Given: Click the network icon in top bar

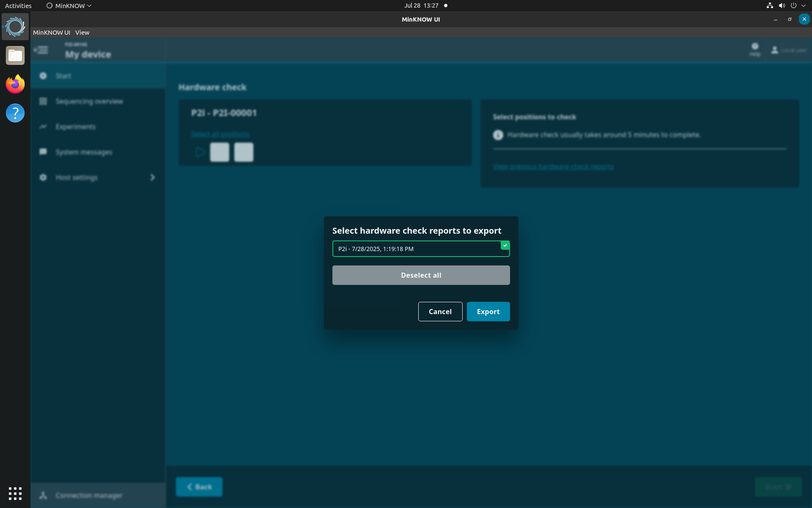Looking at the screenshot, I should pyautogui.click(x=770, y=6).
